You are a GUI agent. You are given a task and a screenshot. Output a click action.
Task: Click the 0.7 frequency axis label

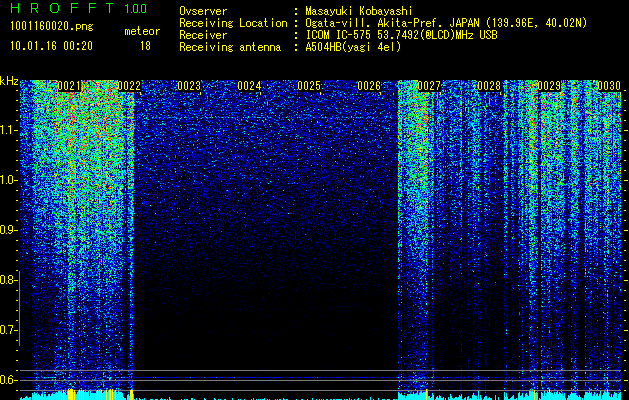click(8, 330)
